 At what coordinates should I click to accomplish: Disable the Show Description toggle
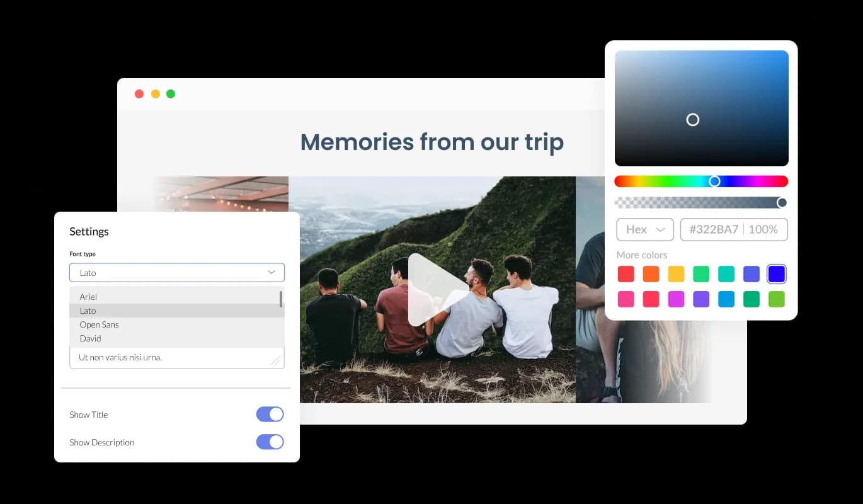tap(270, 442)
